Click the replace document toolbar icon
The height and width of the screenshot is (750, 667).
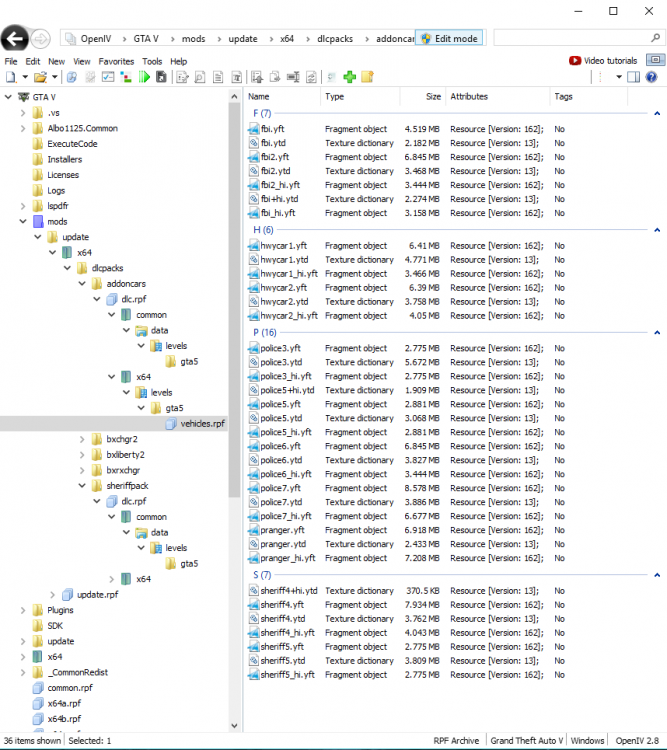[311, 77]
